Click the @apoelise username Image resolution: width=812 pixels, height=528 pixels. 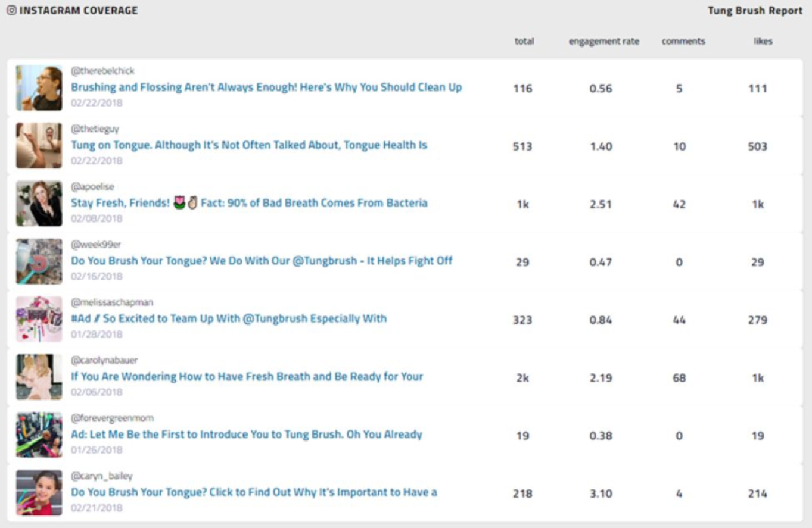pos(92,186)
